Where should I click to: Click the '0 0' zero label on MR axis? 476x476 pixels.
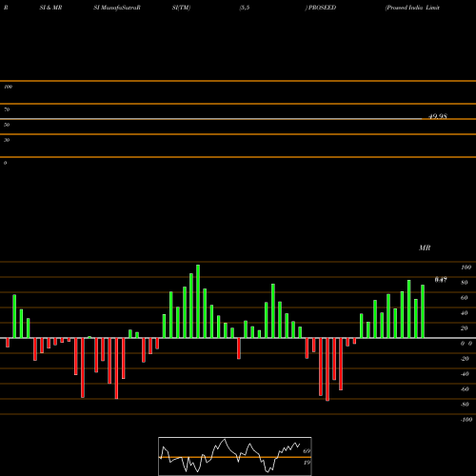tap(466, 344)
